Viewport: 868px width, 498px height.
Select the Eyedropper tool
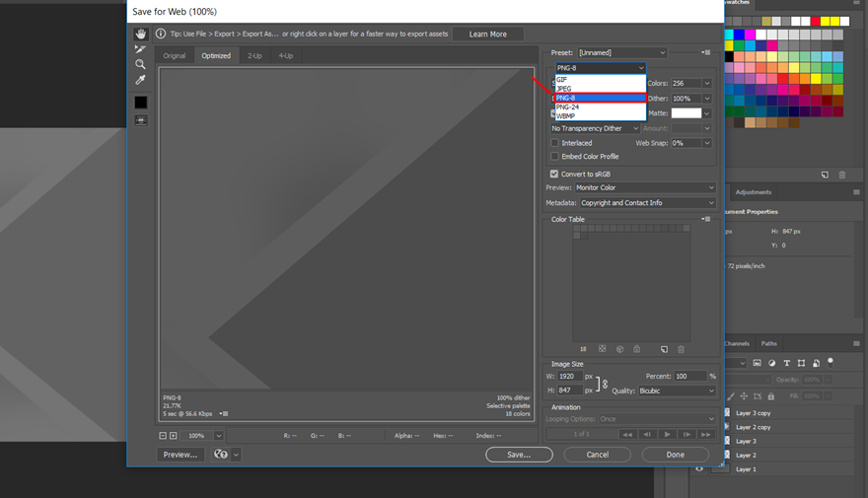tap(141, 80)
